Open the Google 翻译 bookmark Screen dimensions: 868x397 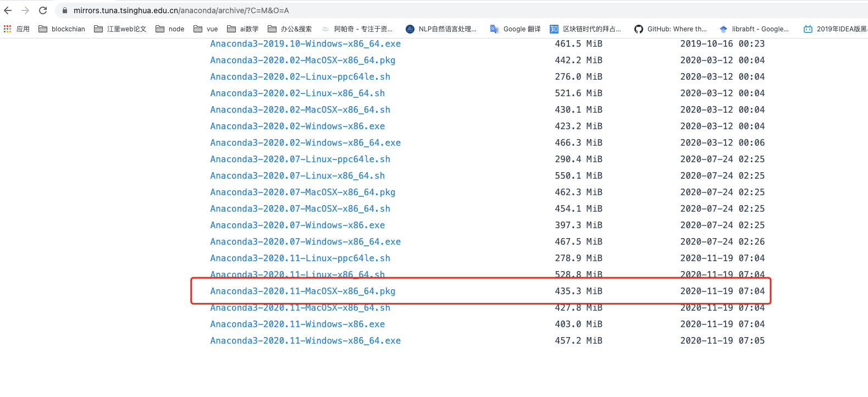point(516,29)
